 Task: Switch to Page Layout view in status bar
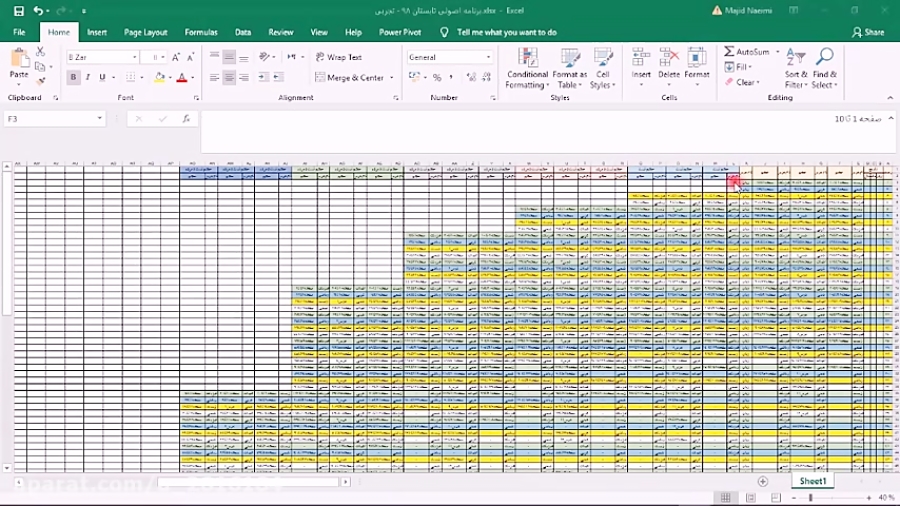[x=751, y=497]
